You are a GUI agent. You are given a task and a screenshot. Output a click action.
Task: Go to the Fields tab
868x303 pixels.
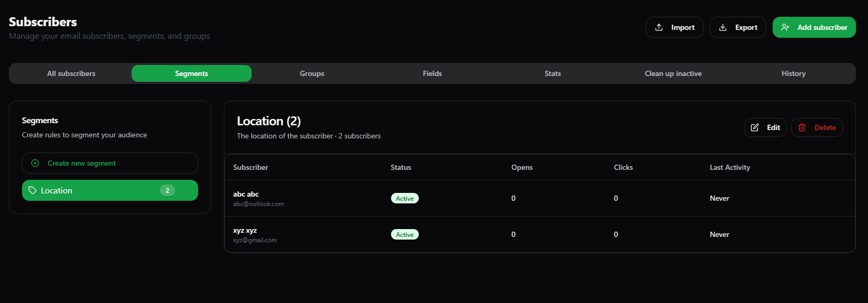tap(432, 73)
